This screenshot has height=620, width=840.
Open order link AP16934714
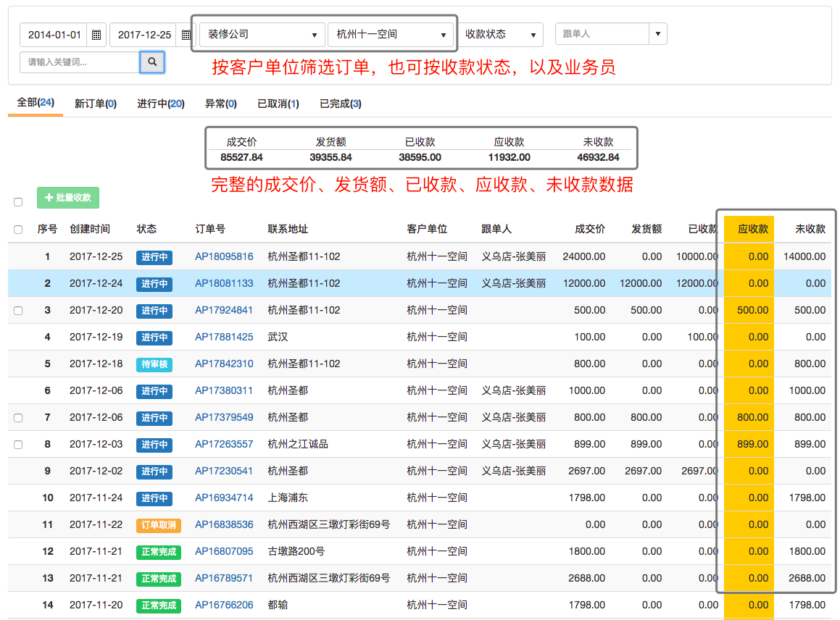tap(224, 498)
